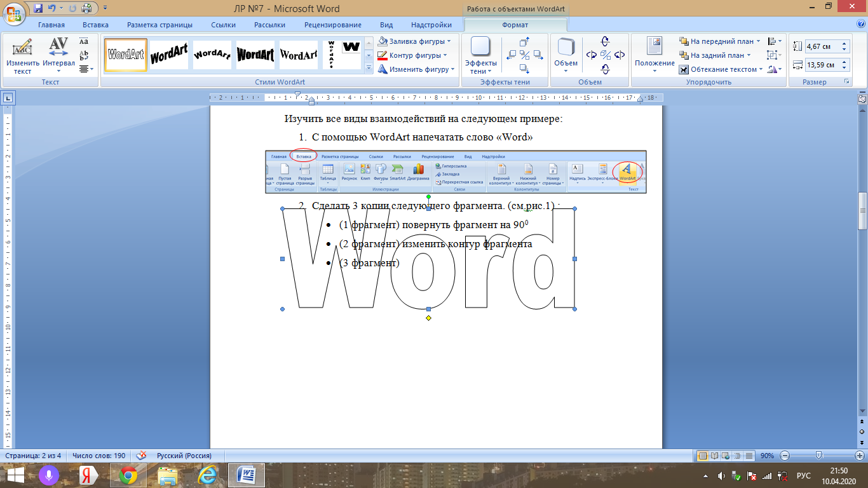Switch to the Вид tab

tap(386, 25)
